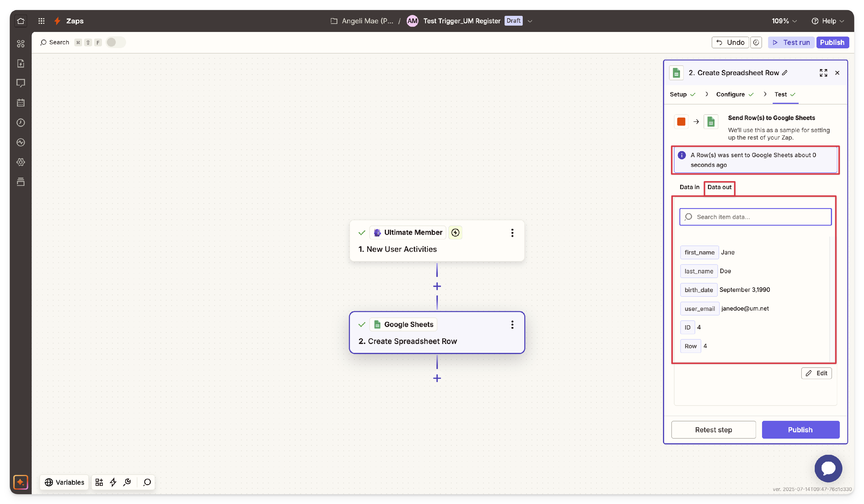Click the top toolbar Publish button

coord(832,43)
